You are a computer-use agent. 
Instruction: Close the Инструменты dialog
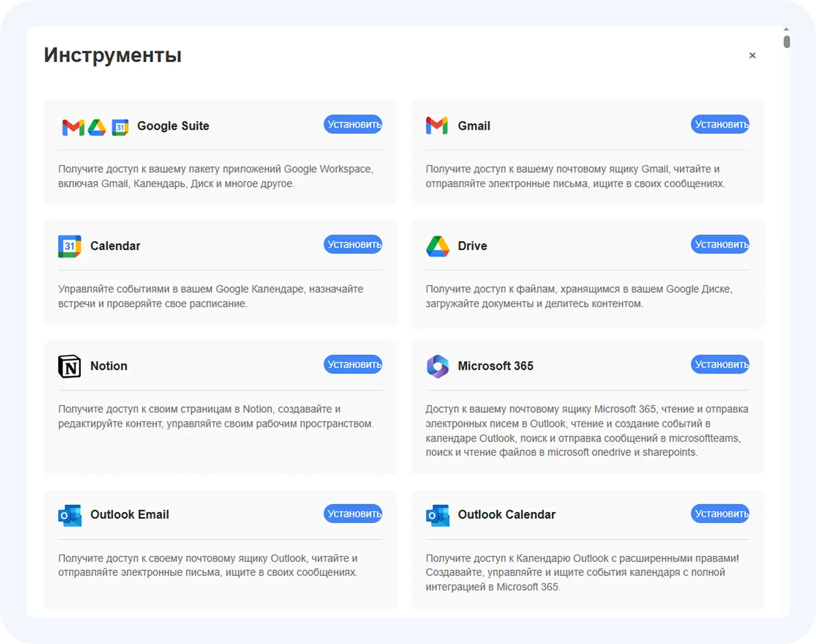pyautogui.click(x=752, y=55)
